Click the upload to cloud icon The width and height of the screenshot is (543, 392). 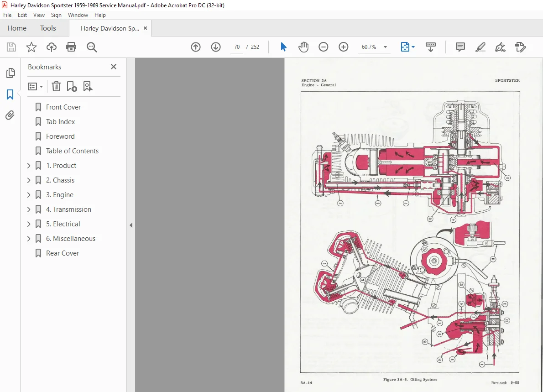(51, 47)
